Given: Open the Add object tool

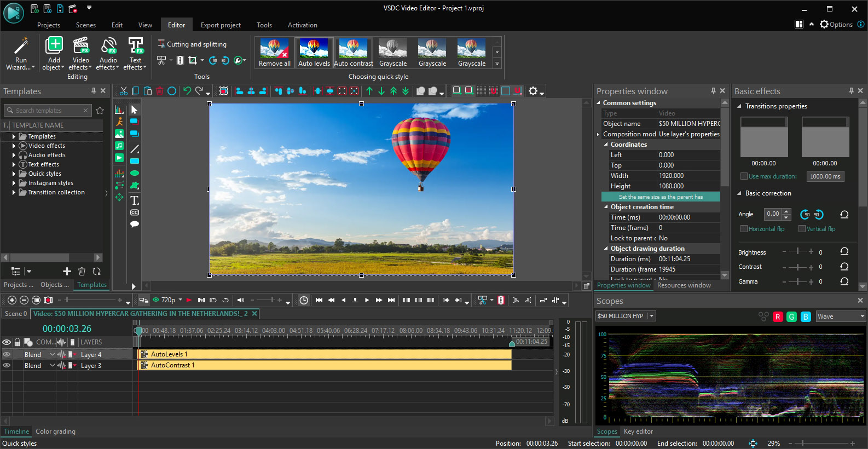Looking at the screenshot, I should pyautogui.click(x=54, y=47).
